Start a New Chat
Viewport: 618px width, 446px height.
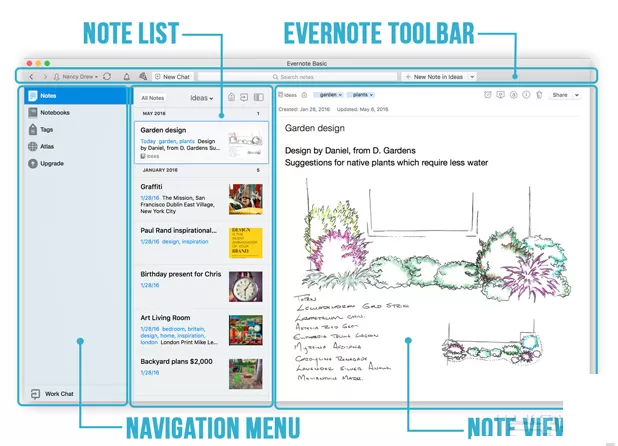pyautogui.click(x=172, y=77)
